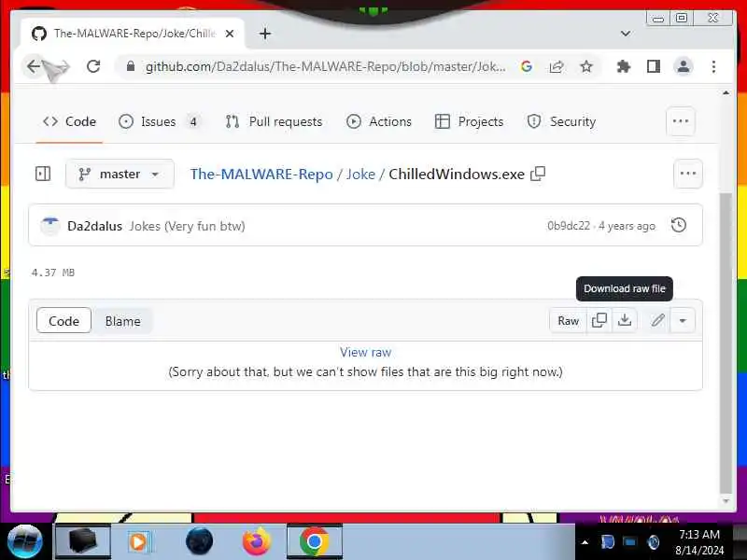Open the Joke folder breadcrumb
Viewport: 747px width, 560px height.
(360, 175)
